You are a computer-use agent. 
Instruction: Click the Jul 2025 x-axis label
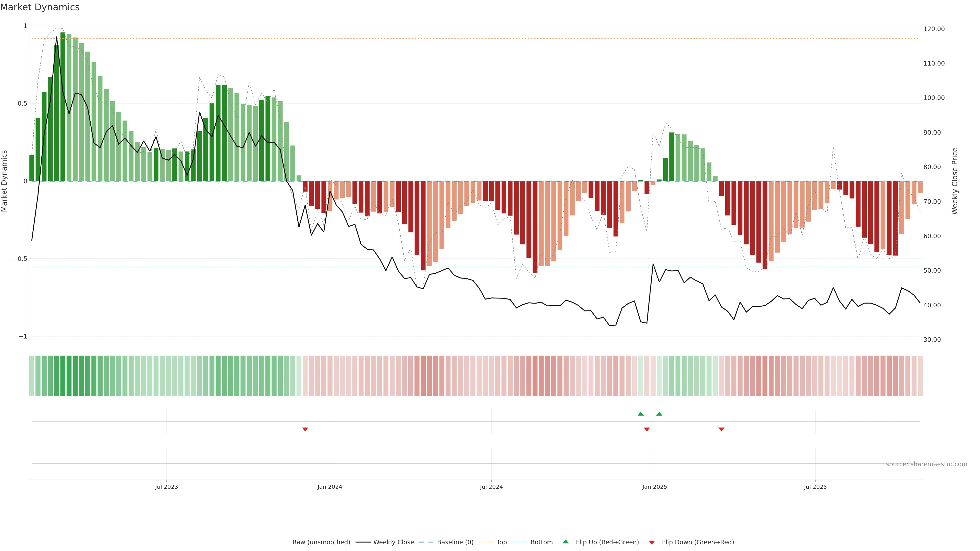tap(815, 487)
